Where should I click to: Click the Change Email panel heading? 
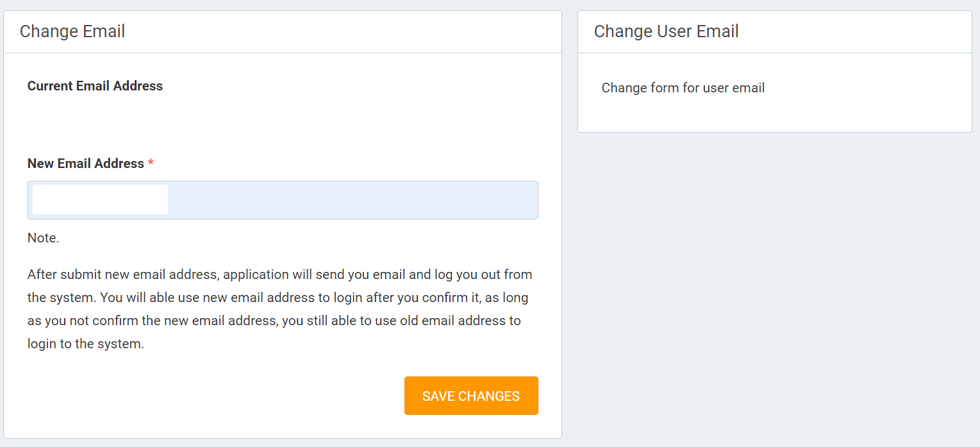[72, 31]
